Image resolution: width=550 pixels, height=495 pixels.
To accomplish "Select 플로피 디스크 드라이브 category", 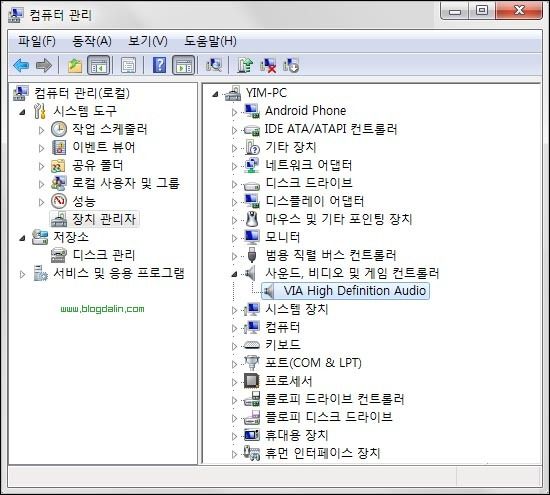I will (x=329, y=417).
